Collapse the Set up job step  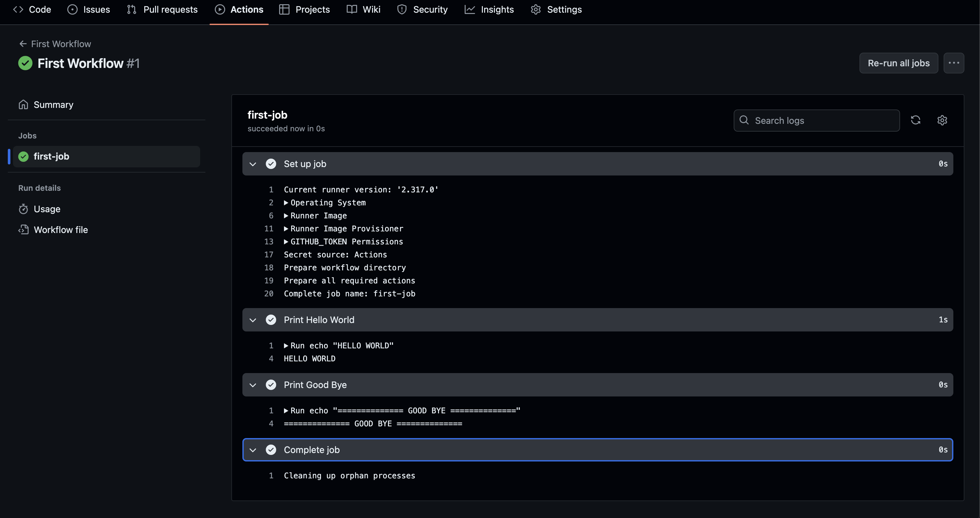click(252, 164)
